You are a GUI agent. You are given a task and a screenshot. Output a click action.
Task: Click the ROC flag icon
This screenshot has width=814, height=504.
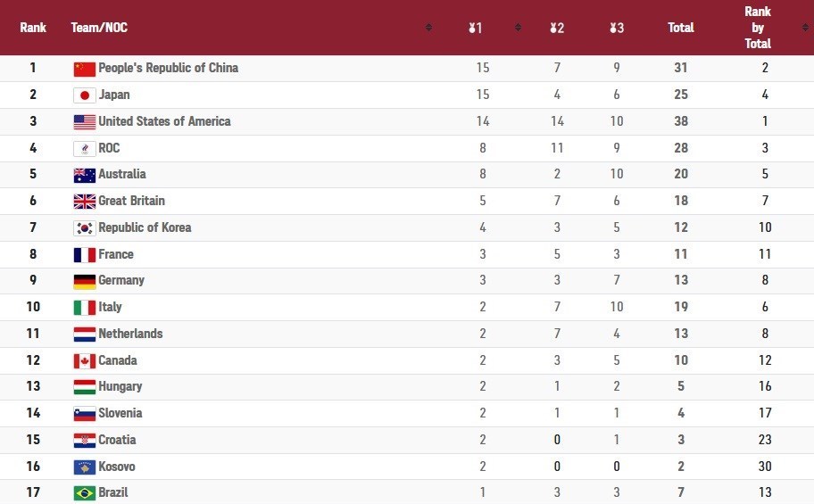[x=84, y=149]
